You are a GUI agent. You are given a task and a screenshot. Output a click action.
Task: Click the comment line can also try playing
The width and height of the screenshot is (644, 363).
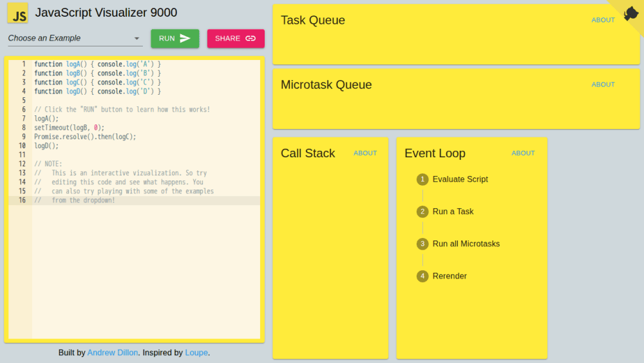pos(124,191)
